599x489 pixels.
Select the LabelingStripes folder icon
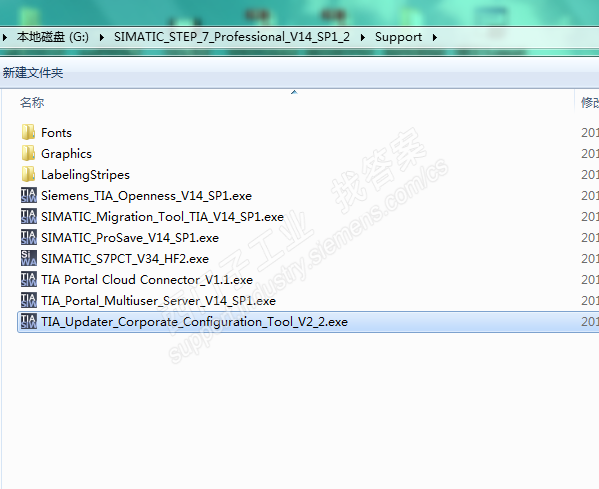tap(28, 175)
